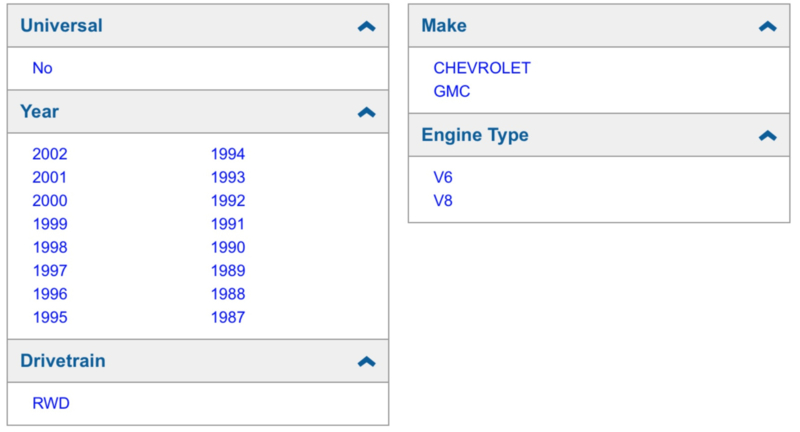
Task: Collapse the Drivetrain section chevron
Action: [x=366, y=362]
